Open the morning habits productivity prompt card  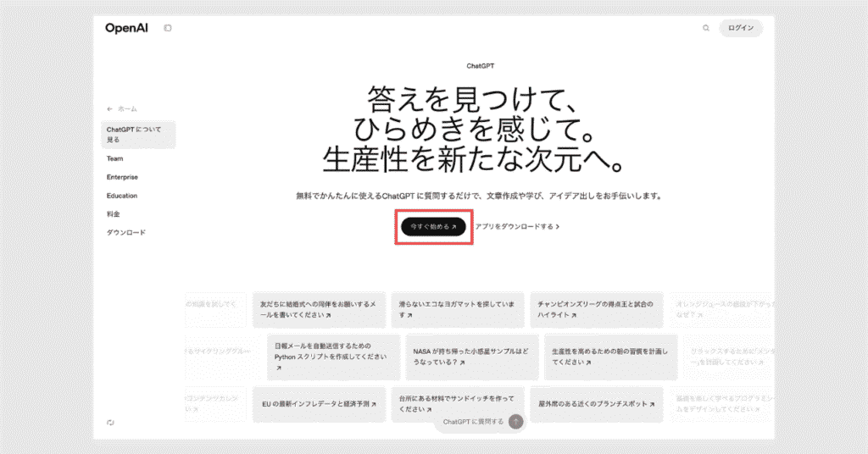[x=611, y=357]
